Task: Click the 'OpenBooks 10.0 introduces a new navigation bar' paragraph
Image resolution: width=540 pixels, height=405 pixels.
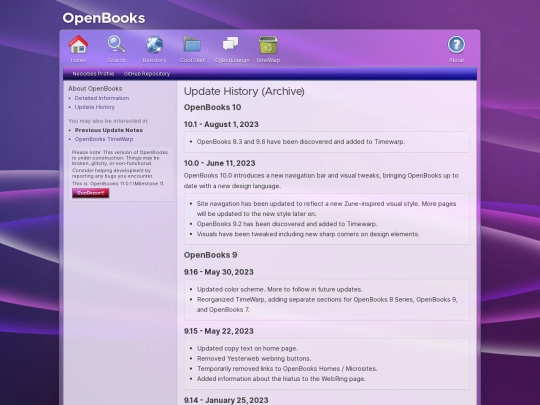Action: [321, 181]
